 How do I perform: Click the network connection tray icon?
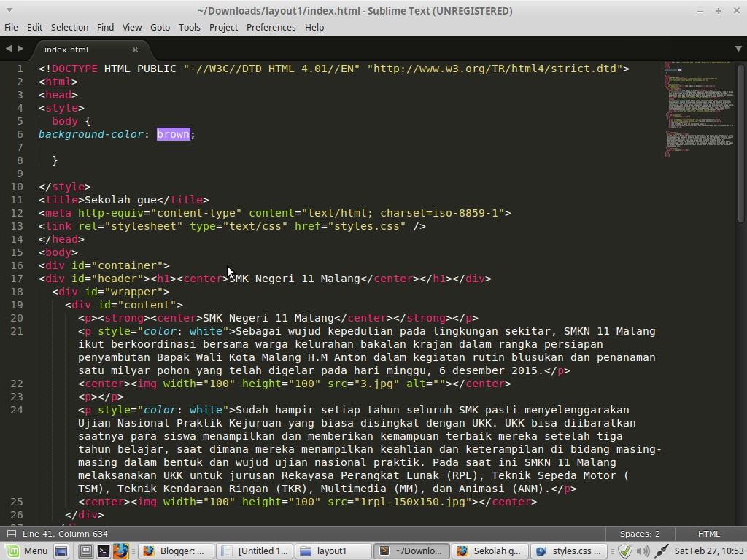coord(661,551)
